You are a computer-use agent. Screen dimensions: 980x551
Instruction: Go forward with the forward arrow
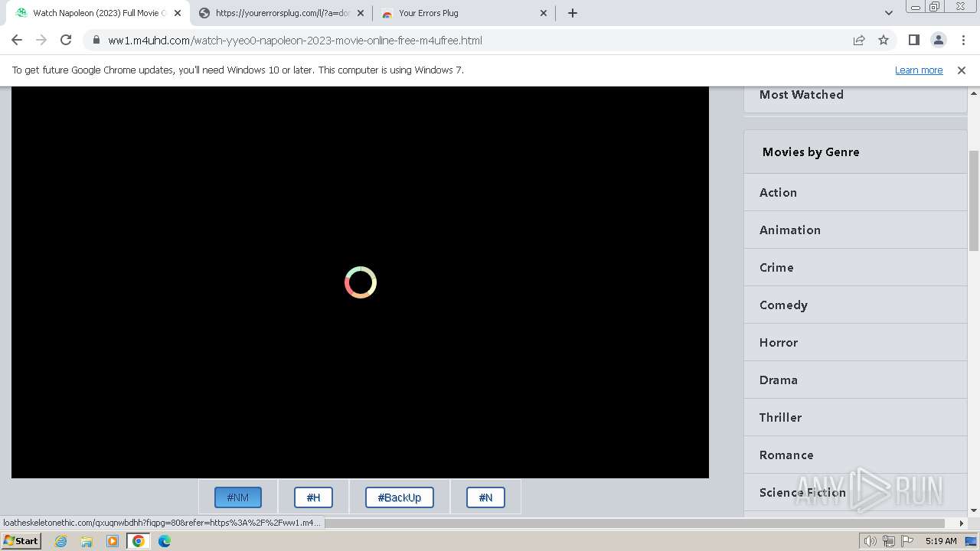pyautogui.click(x=41, y=40)
